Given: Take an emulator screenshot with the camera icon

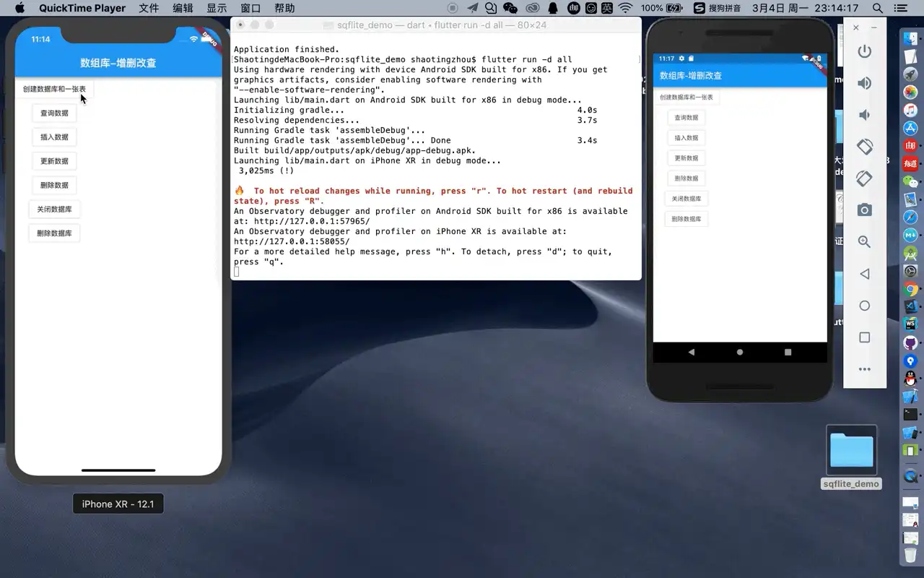Looking at the screenshot, I should 864,210.
